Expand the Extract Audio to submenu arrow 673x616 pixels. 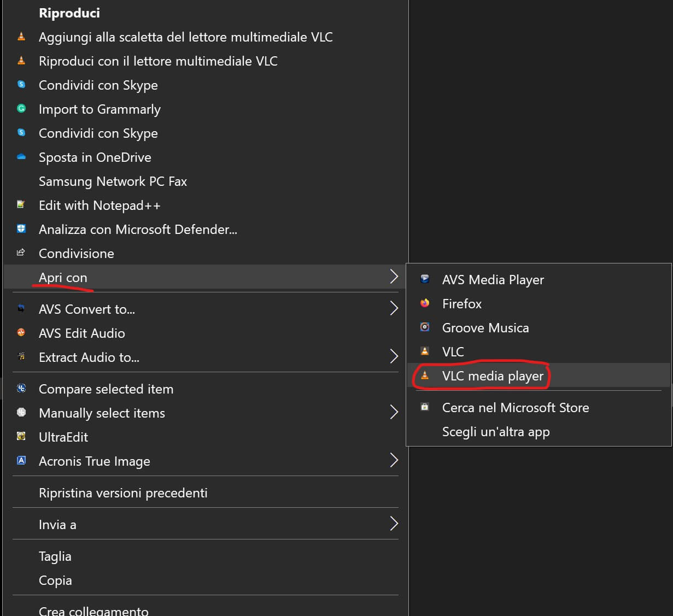pyautogui.click(x=394, y=357)
